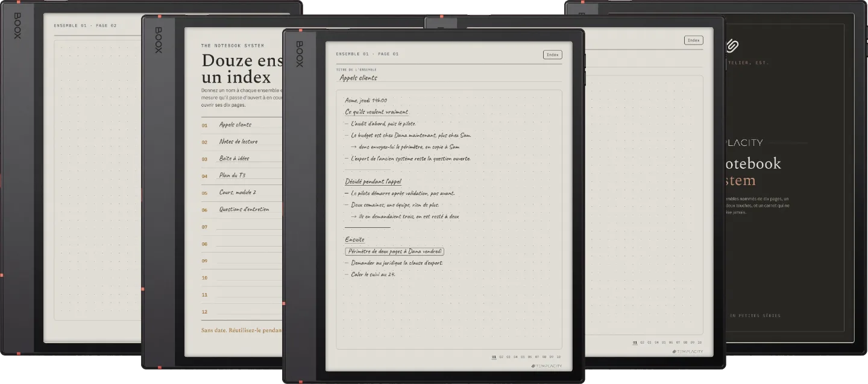Click the 'Douze ens… un index' heading
This screenshot has height=384, width=868.
coord(242,69)
